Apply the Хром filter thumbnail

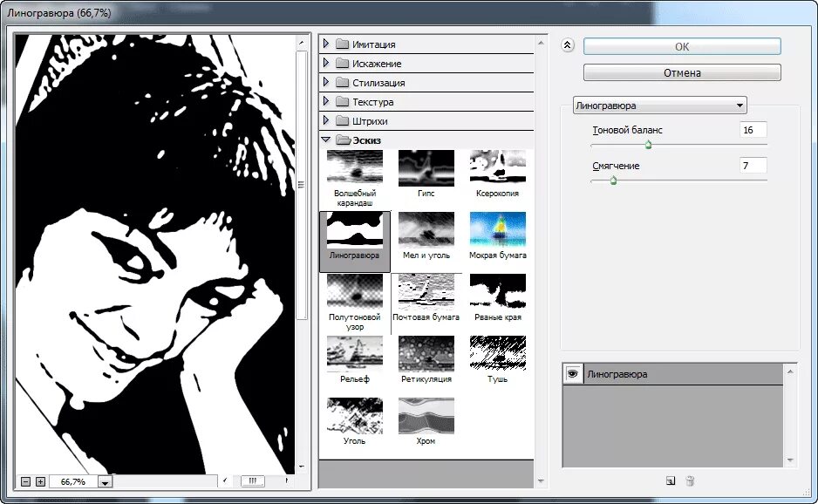click(x=426, y=416)
